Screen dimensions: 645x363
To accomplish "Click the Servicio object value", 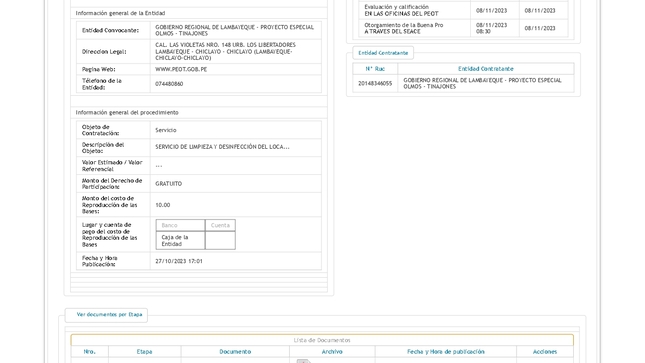I will 166,130.
